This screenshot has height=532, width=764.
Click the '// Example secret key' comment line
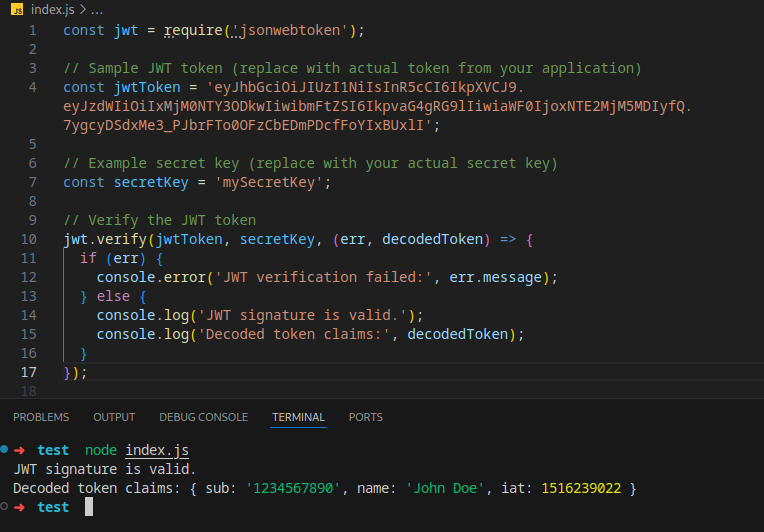click(x=310, y=163)
